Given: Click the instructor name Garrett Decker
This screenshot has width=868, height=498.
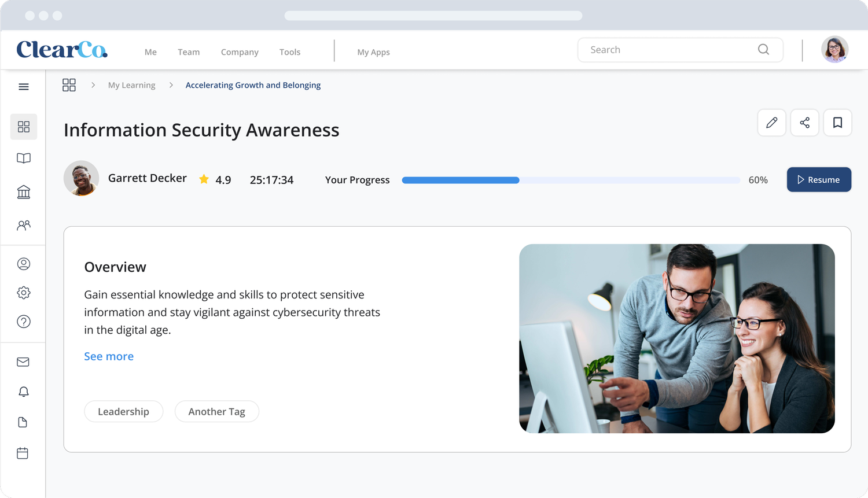Looking at the screenshot, I should (x=148, y=178).
